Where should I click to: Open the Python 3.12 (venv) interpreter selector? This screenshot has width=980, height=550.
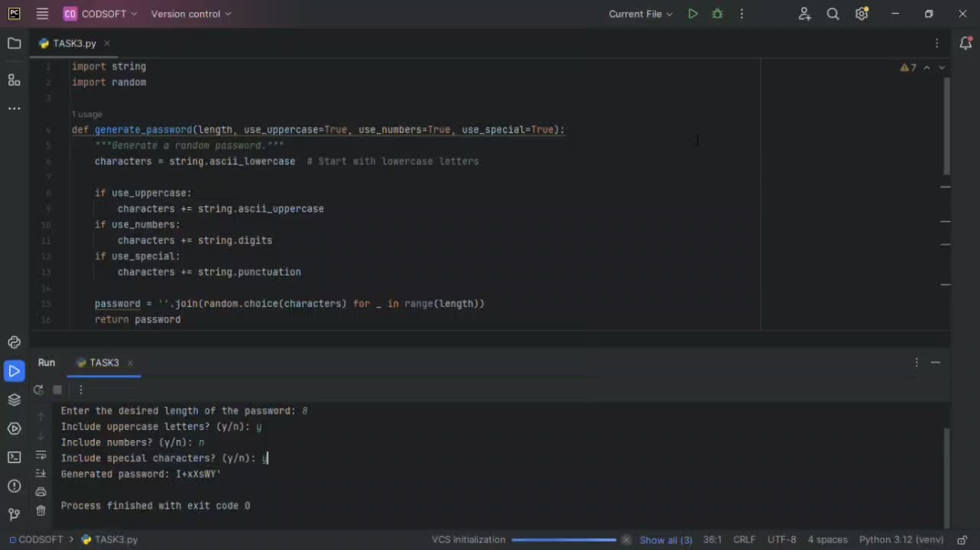pos(901,539)
